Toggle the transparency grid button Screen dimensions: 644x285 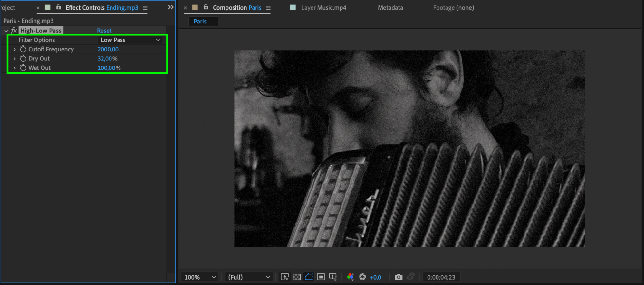[x=297, y=277]
